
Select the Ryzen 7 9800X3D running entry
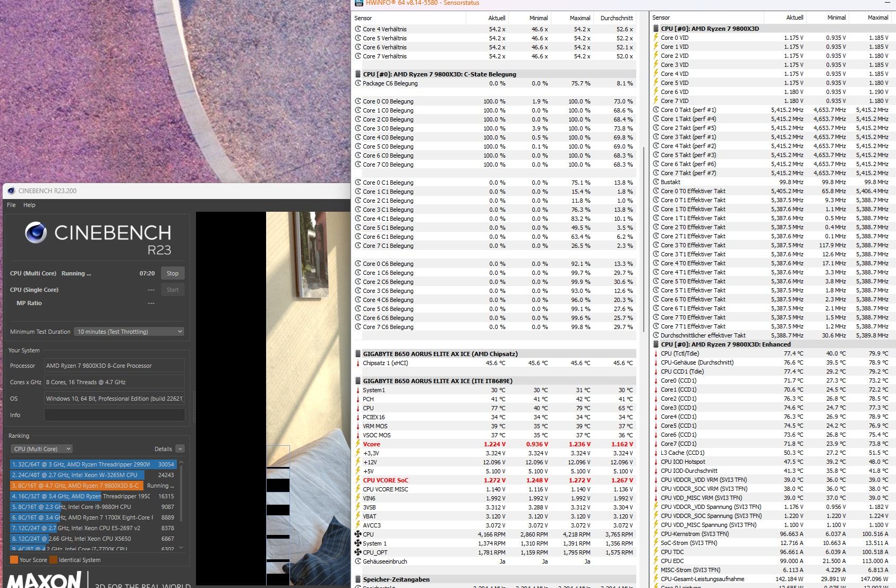click(93, 486)
